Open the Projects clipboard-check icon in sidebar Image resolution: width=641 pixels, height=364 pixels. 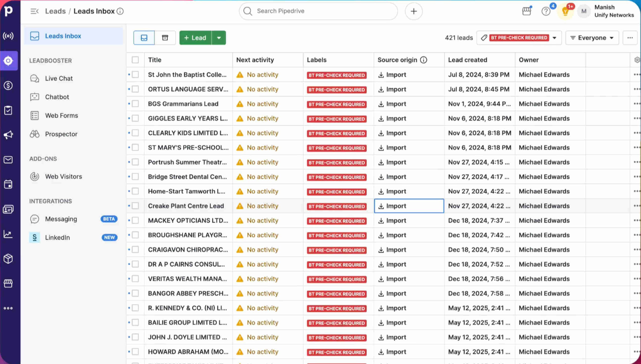[8, 110]
